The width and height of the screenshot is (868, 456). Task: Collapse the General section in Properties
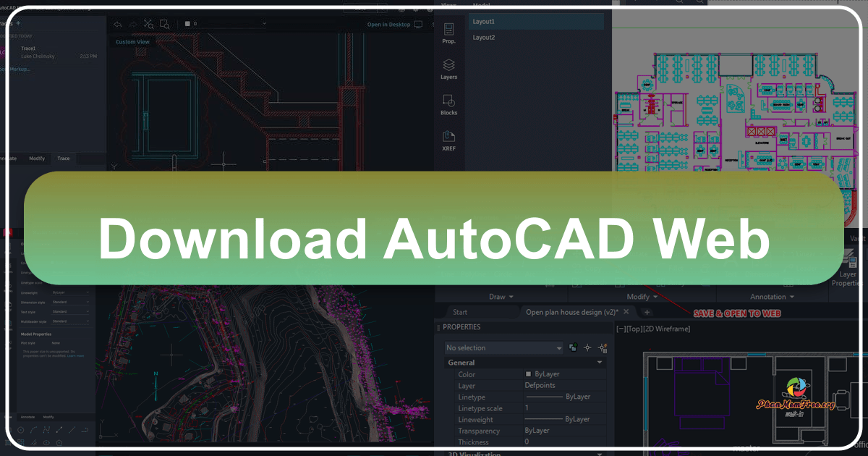(599, 362)
